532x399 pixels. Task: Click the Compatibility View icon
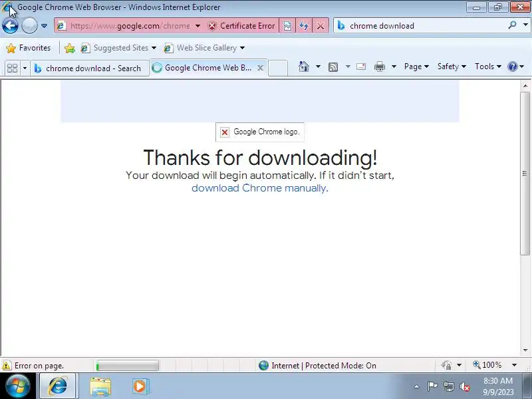pos(287,26)
